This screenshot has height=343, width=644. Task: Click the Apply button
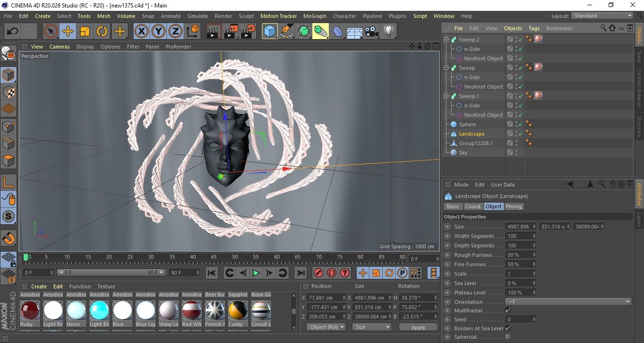pyautogui.click(x=418, y=327)
